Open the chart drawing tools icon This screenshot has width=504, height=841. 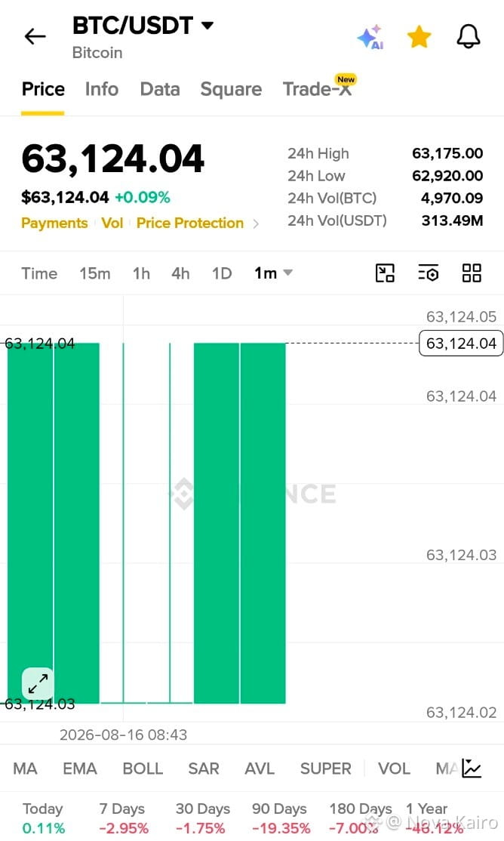(385, 273)
